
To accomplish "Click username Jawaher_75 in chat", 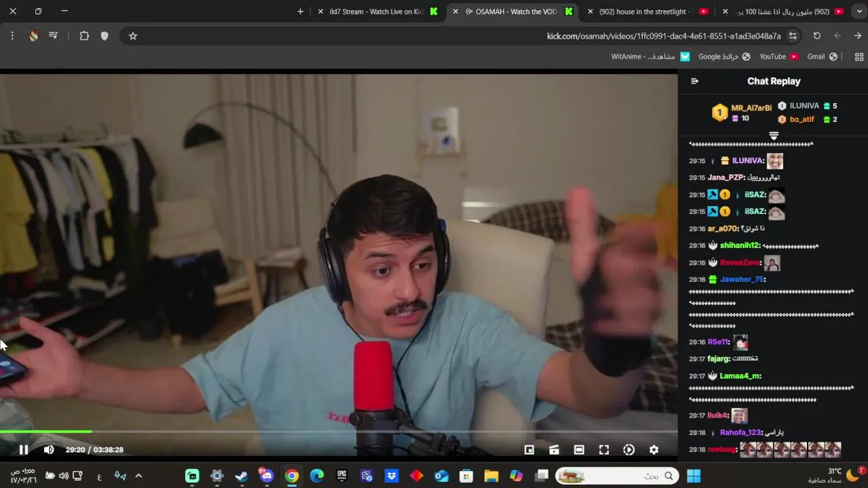I will [x=743, y=279].
